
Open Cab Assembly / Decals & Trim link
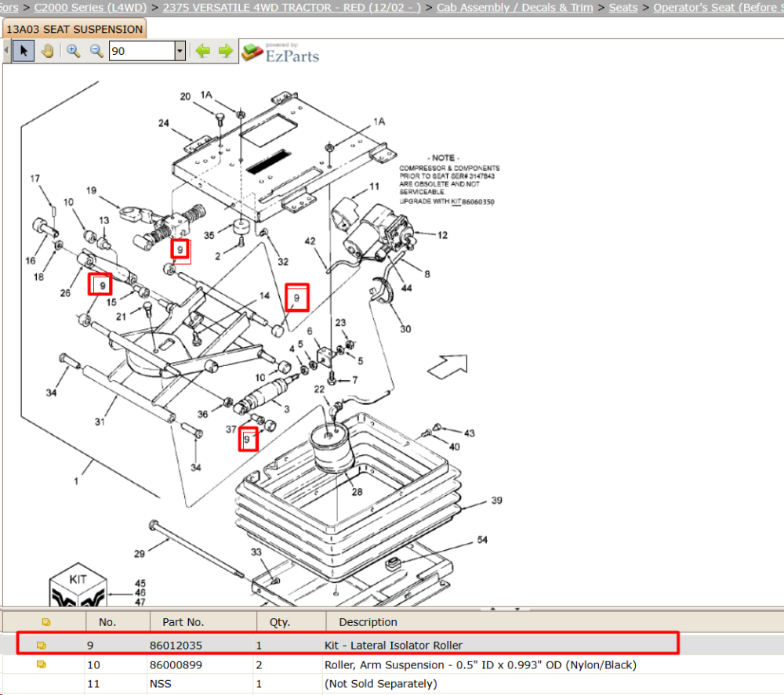tap(514, 8)
